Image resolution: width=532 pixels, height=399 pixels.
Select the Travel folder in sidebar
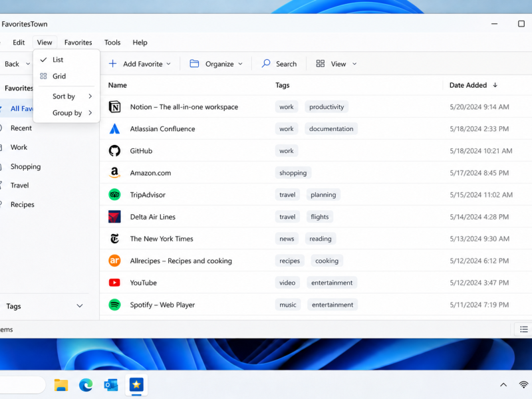click(19, 186)
